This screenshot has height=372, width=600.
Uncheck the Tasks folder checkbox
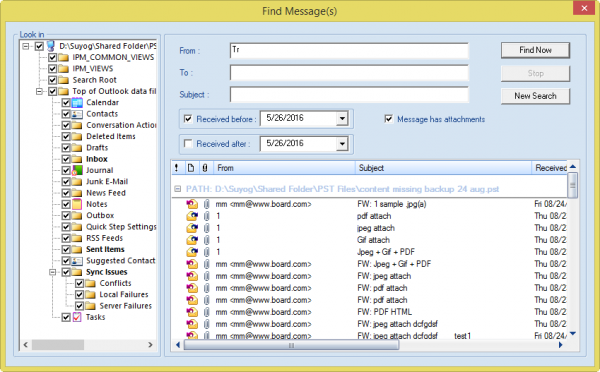pyautogui.click(x=66, y=317)
